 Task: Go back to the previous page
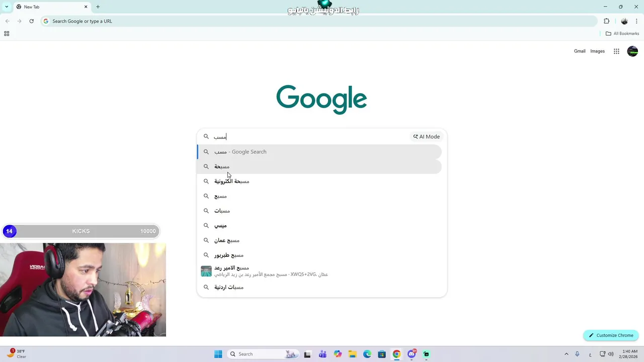click(x=7, y=21)
